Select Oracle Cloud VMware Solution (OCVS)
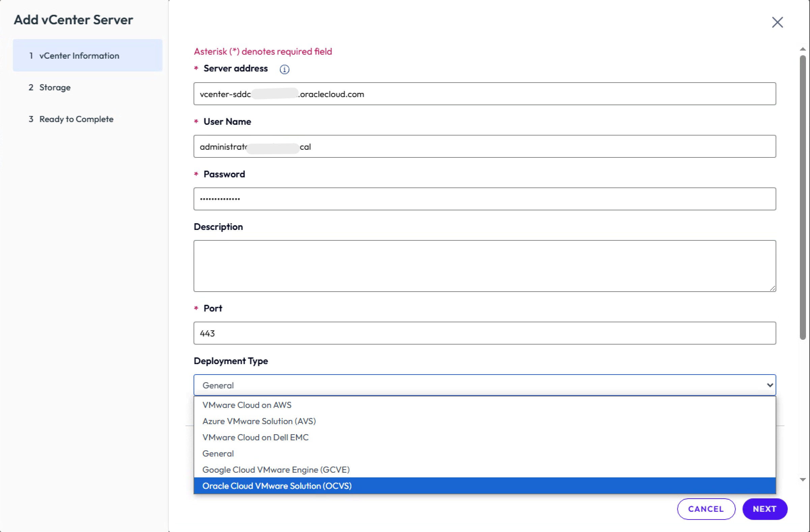This screenshot has width=810, height=532. 277,486
